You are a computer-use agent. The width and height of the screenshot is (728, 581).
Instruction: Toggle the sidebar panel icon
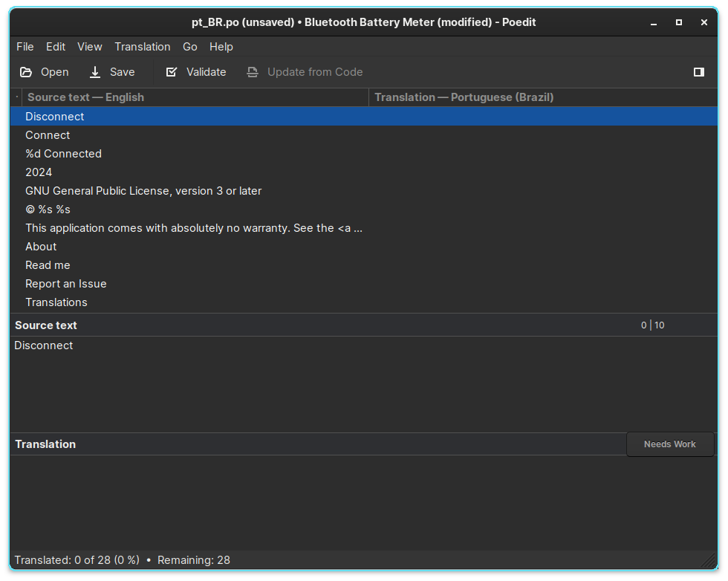[x=698, y=72]
